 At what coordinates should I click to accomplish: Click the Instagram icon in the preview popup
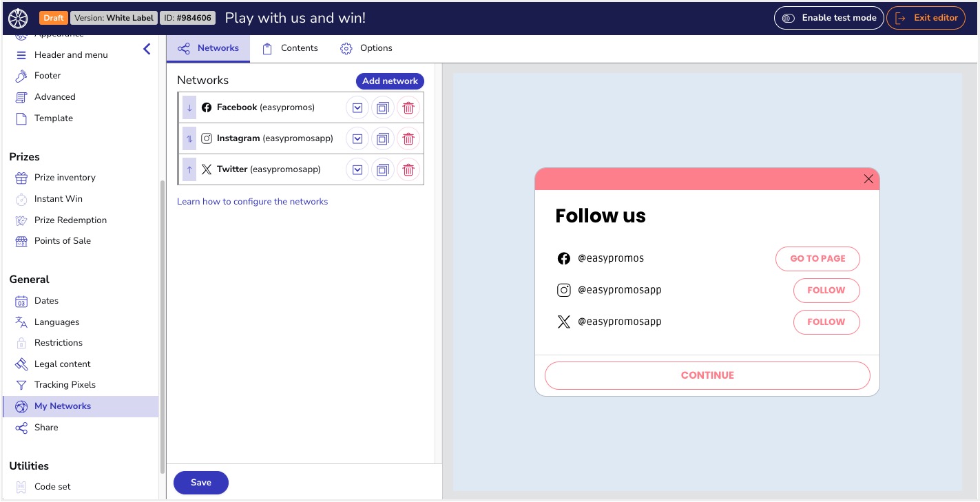564,291
